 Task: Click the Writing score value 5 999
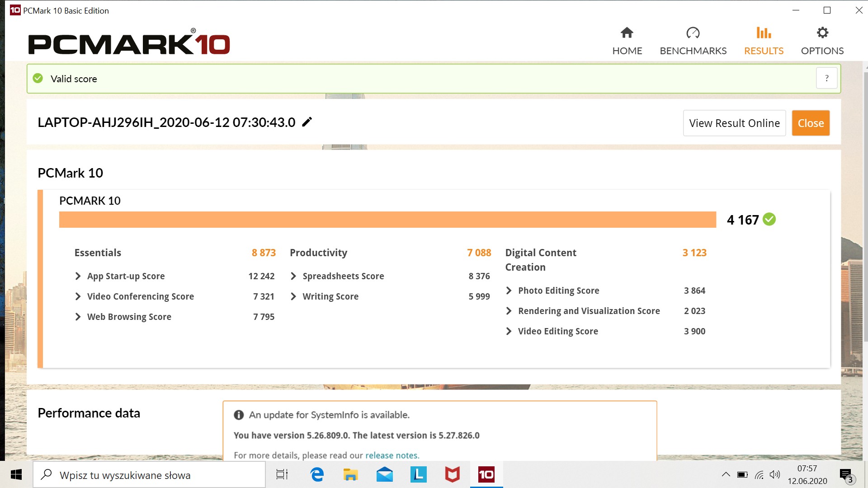click(x=479, y=296)
